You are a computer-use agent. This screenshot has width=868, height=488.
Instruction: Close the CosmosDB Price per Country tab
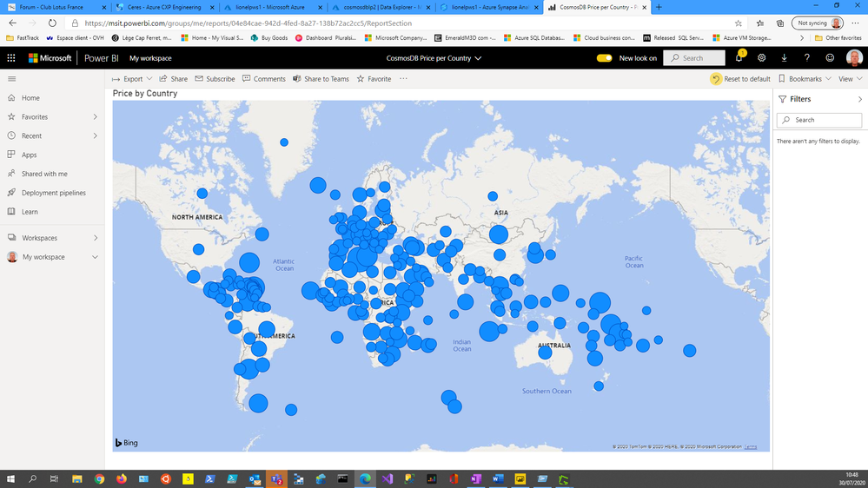[x=644, y=7]
